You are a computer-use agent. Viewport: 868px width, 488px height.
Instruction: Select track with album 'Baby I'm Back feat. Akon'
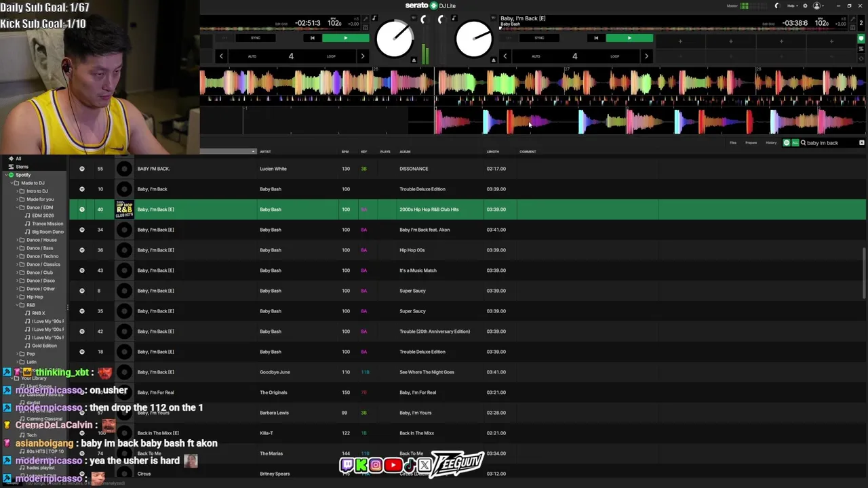coord(468,230)
